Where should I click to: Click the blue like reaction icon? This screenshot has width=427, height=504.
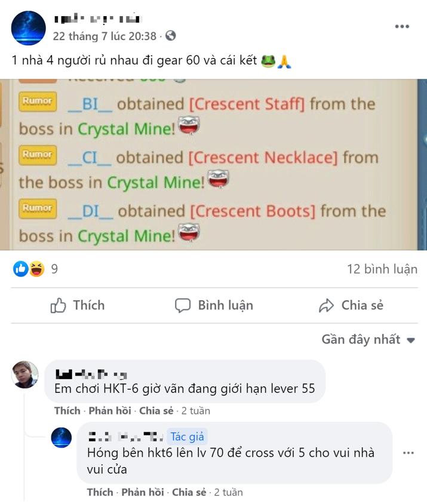pyautogui.click(x=20, y=269)
